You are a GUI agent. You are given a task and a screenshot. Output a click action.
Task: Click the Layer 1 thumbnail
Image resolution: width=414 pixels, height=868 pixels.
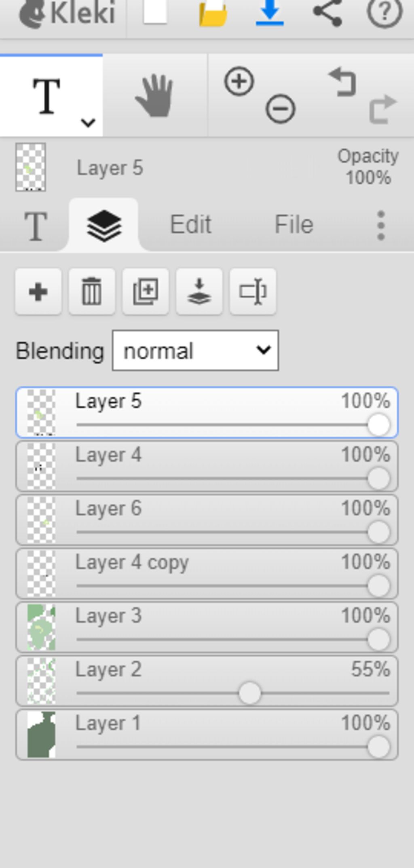(x=41, y=735)
